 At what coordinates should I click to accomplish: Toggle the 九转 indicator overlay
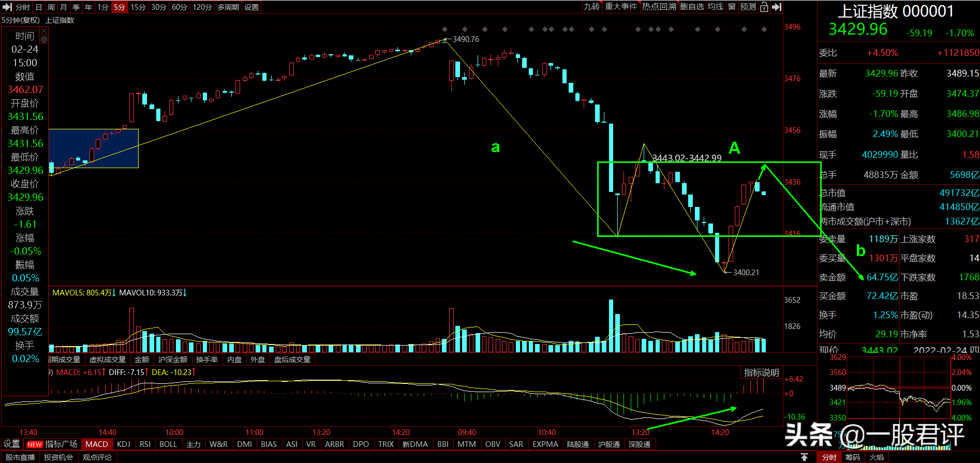click(x=591, y=7)
